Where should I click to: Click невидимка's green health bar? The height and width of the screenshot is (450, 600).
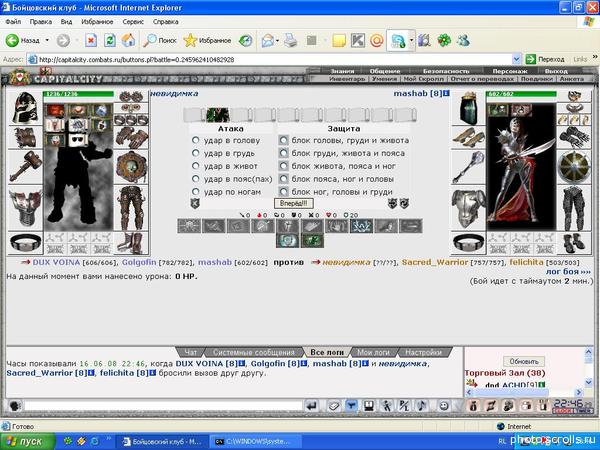point(79,94)
